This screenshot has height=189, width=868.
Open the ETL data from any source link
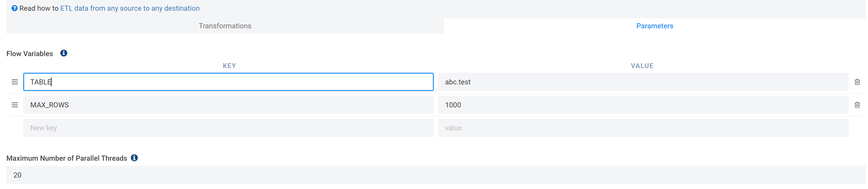click(x=129, y=8)
